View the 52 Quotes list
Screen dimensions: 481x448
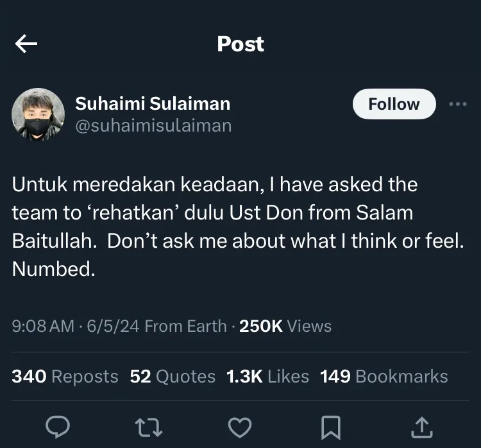(x=173, y=377)
